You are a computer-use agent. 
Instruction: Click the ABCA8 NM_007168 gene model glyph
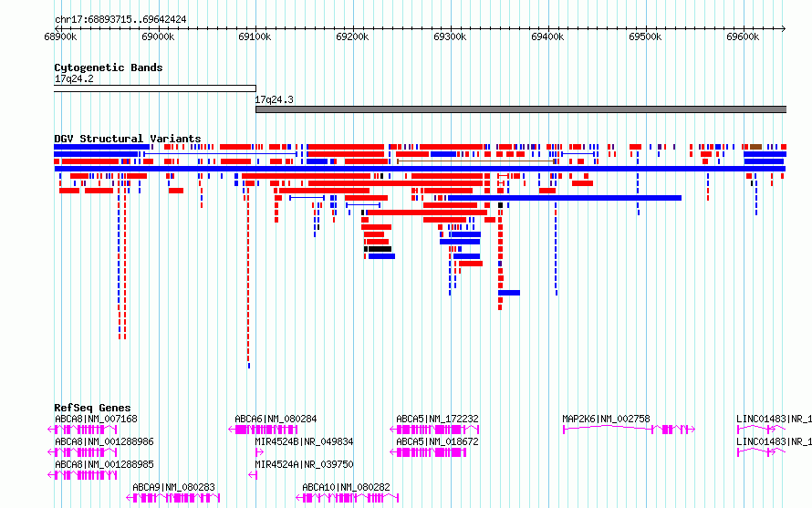82,430
